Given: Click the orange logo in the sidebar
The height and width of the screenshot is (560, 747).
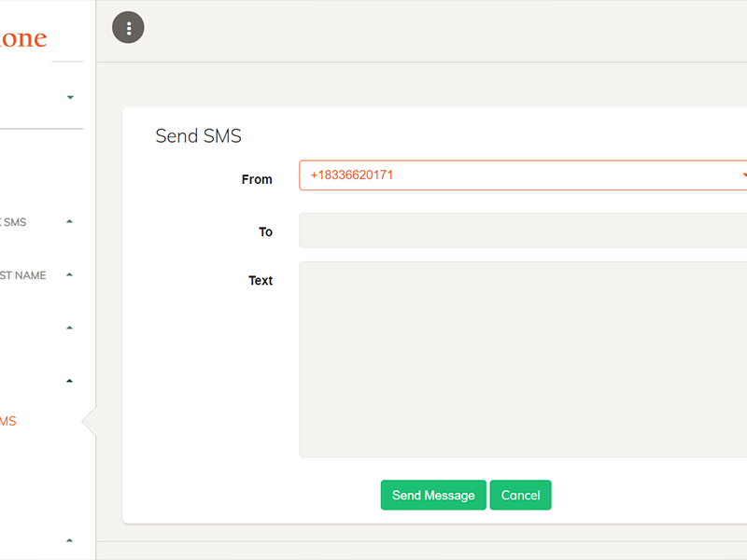Looking at the screenshot, I should [x=23, y=38].
